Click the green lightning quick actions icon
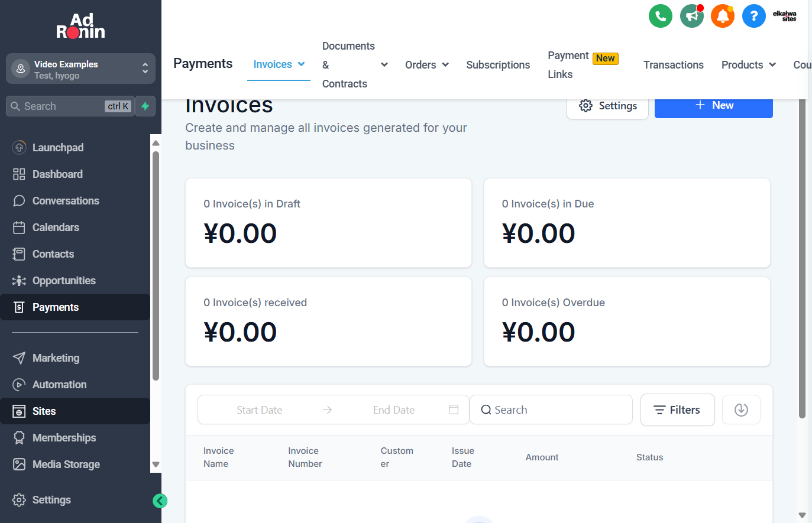Screen dimensions: 812x523 145,106
